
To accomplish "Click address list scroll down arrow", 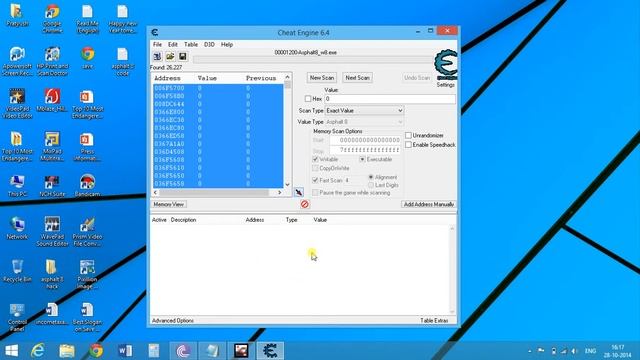I will (287, 184).
